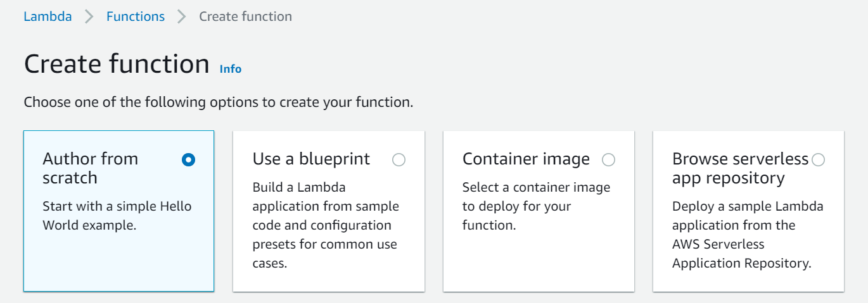The width and height of the screenshot is (868, 303).
Task: Go to the Functions breadcrumb link
Action: point(135,16)
